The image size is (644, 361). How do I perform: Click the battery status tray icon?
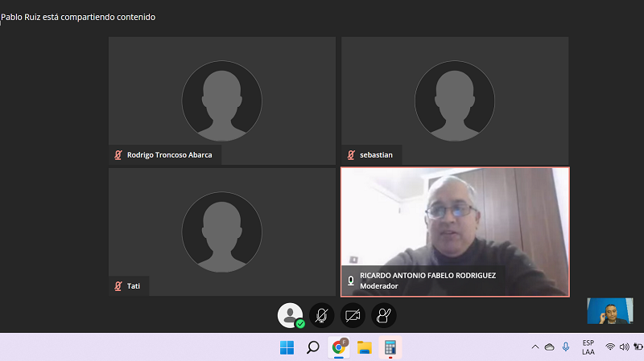click(638, 347)
